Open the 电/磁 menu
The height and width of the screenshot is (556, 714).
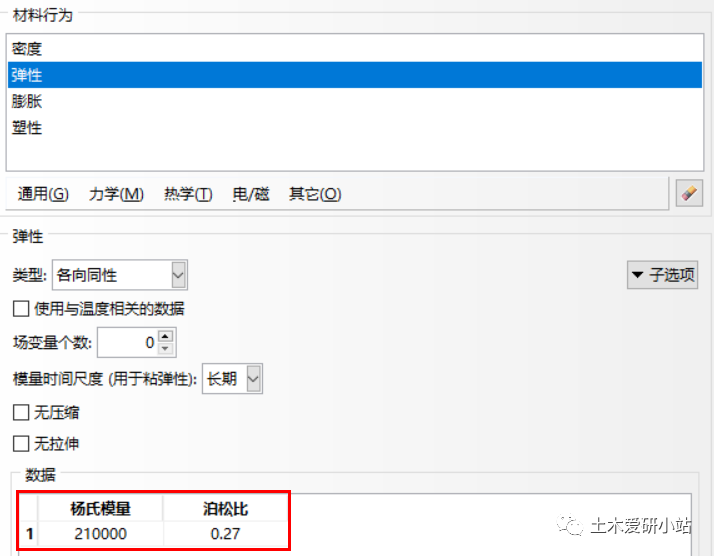[x=251, y=194]
